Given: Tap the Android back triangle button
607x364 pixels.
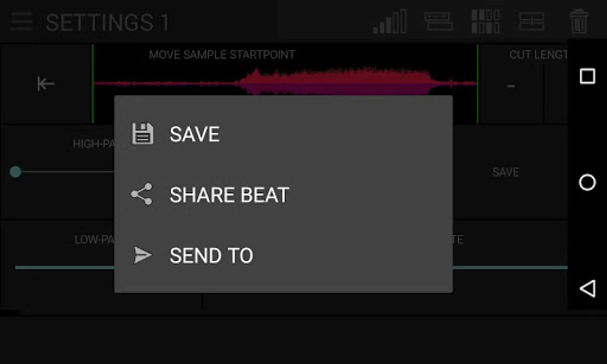Looking at the screenshot, I should coord(587,288).
